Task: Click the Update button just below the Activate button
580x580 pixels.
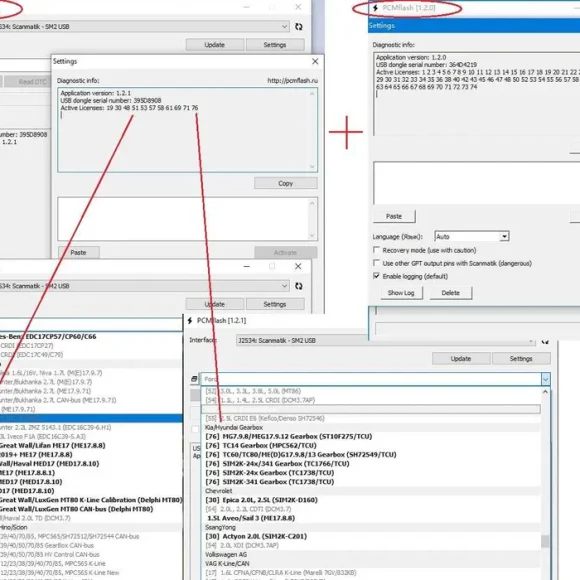Action: tap(215, 304)
